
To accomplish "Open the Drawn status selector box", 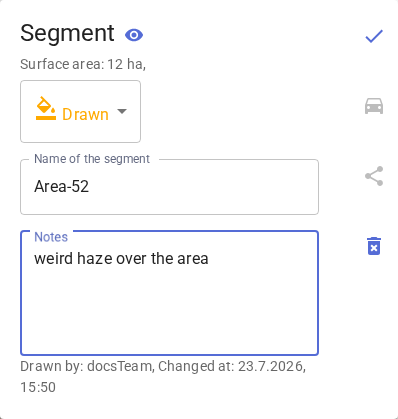I will coord(80,111).
